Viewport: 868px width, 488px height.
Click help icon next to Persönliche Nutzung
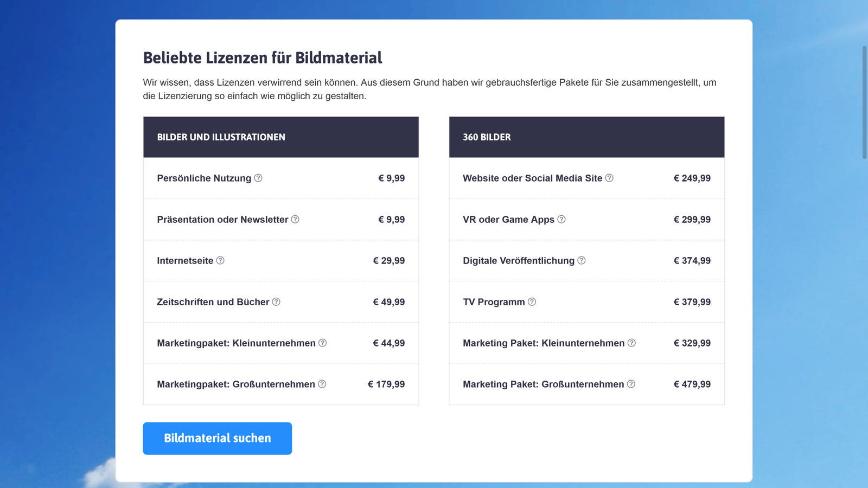tap(258, 178)
